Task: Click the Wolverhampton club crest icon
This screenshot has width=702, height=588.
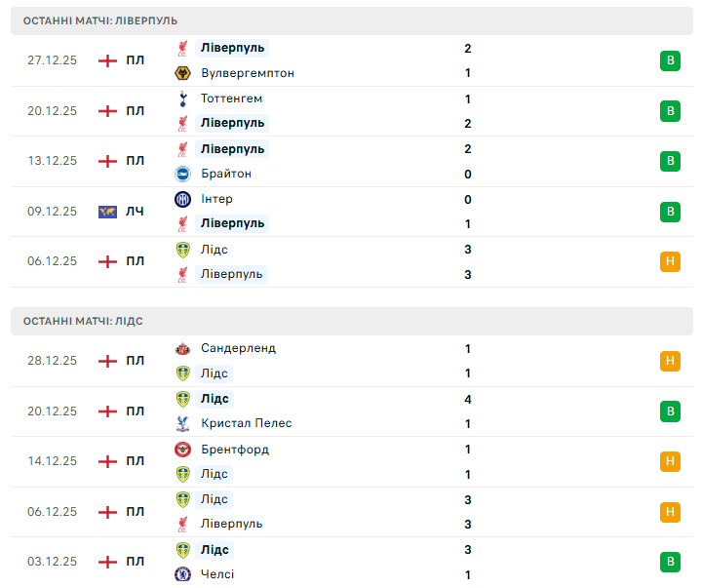Action: pos(182,73)
